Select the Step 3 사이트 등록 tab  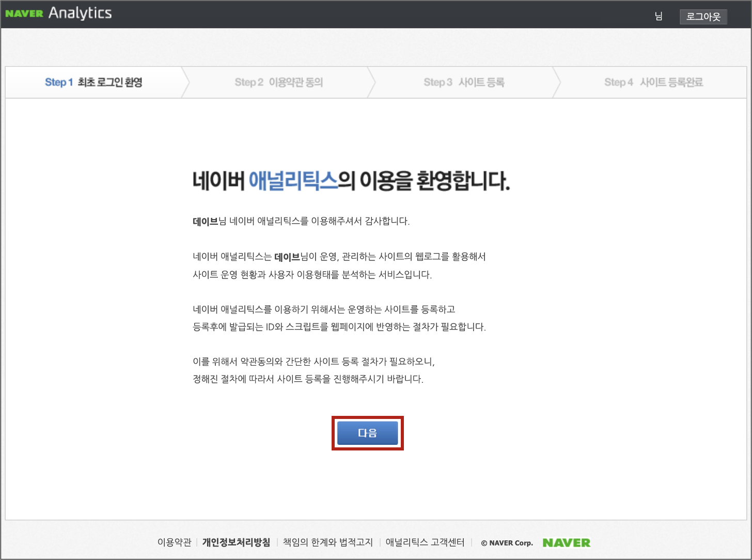(464, 82)
